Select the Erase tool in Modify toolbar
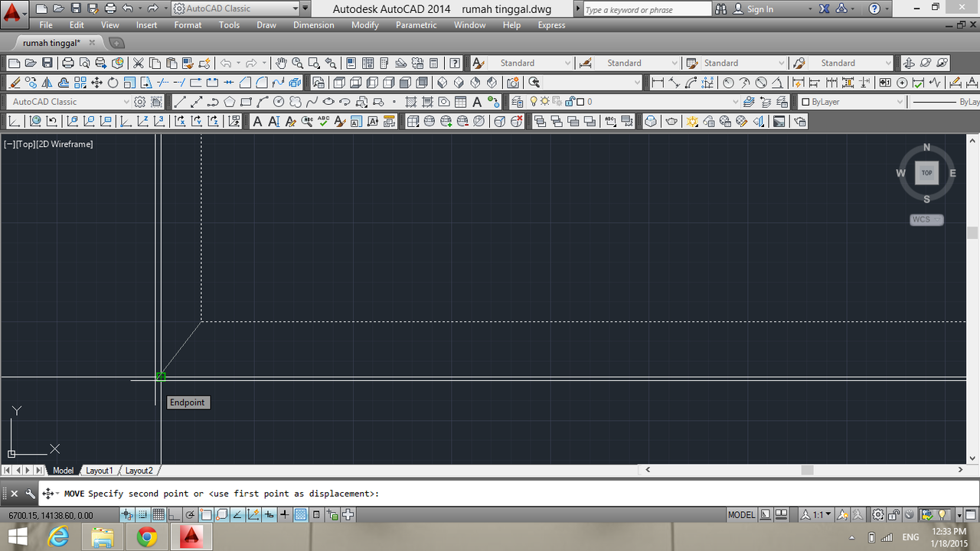Image resolution: width=980 pixels, height=551 pixels. click(x=14, y=83)
